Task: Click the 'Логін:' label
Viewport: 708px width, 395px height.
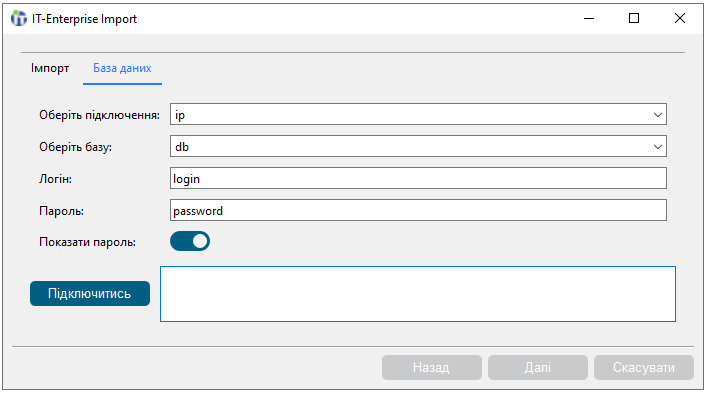Action: click(x=56, y=179)
